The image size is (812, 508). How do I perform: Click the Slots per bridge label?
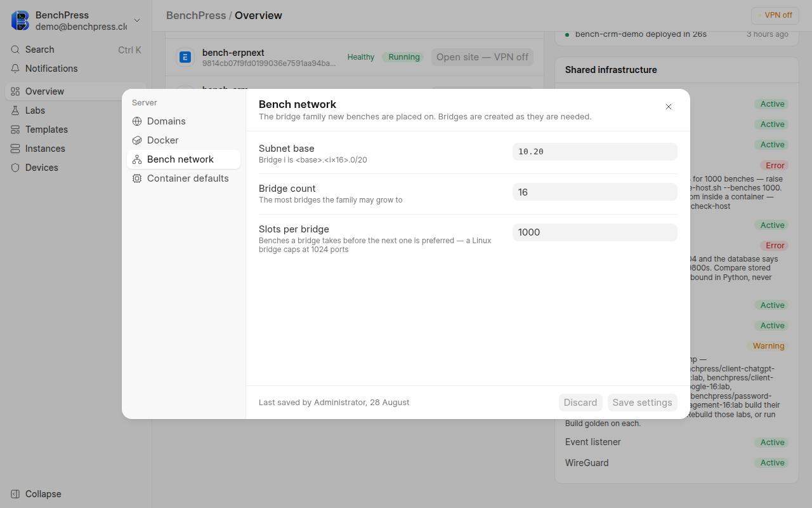(294, 229)
